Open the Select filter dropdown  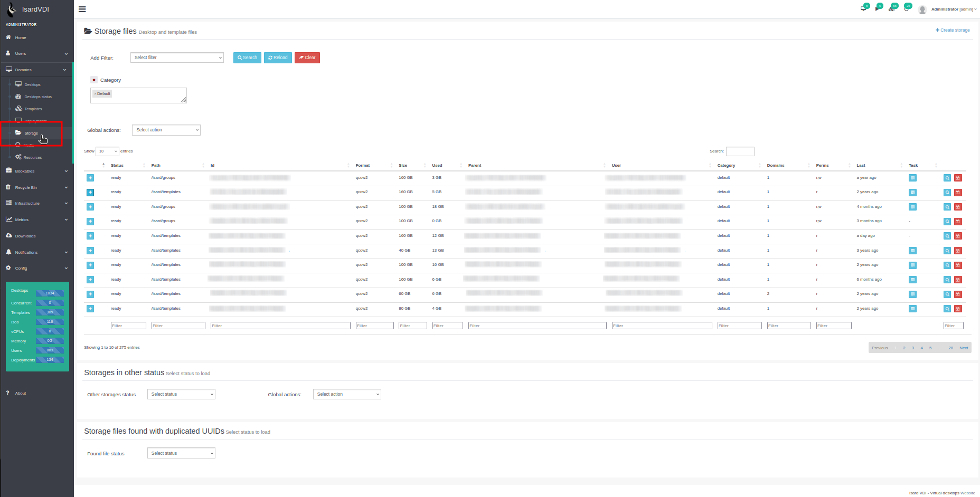(177, 58)
